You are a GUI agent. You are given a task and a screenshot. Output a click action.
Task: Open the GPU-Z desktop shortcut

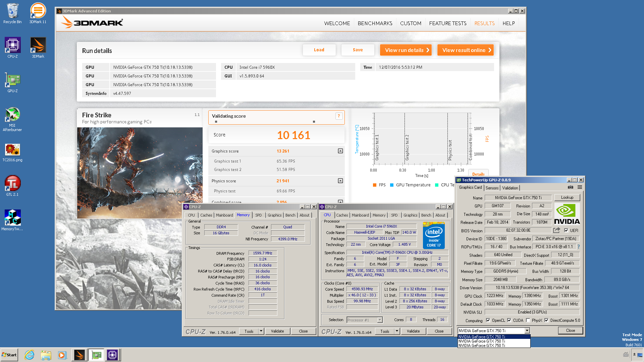pos(12,82)
